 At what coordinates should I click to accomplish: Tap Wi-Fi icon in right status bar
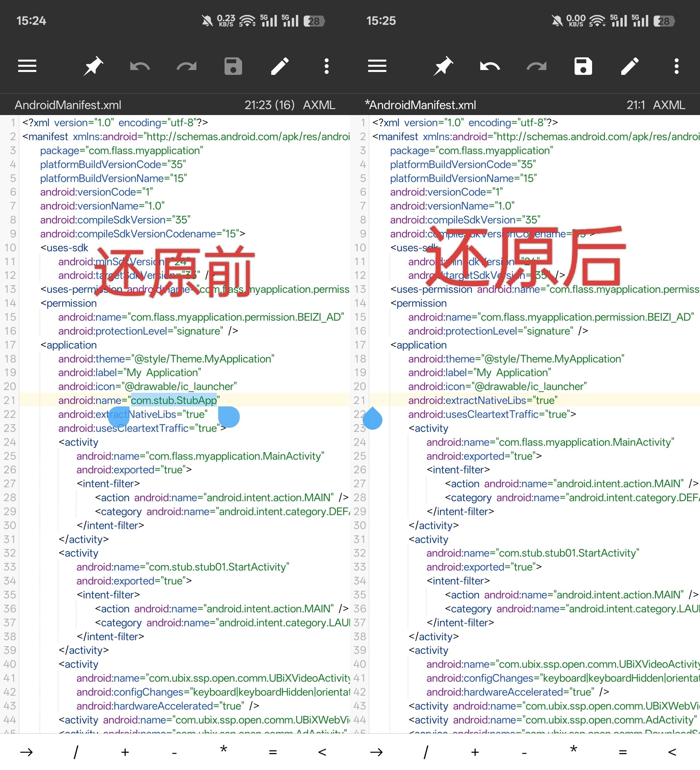click(598, 21)
